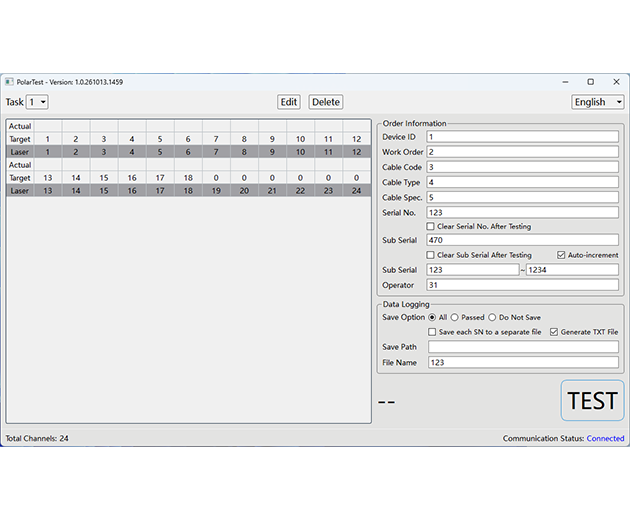The height and width of the screenshot is (520, 630).
Task: Click Laser cell 12 in first row
Action: [357, 152]
